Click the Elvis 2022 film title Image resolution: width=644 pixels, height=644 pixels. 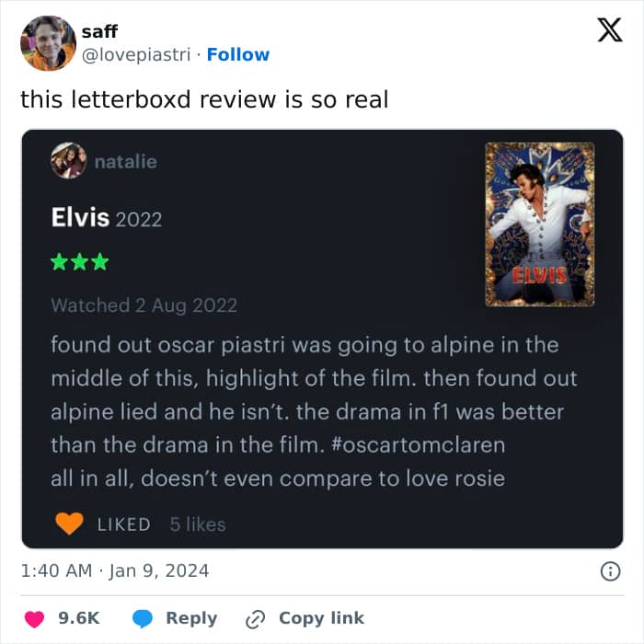click(x=107, y=217)
